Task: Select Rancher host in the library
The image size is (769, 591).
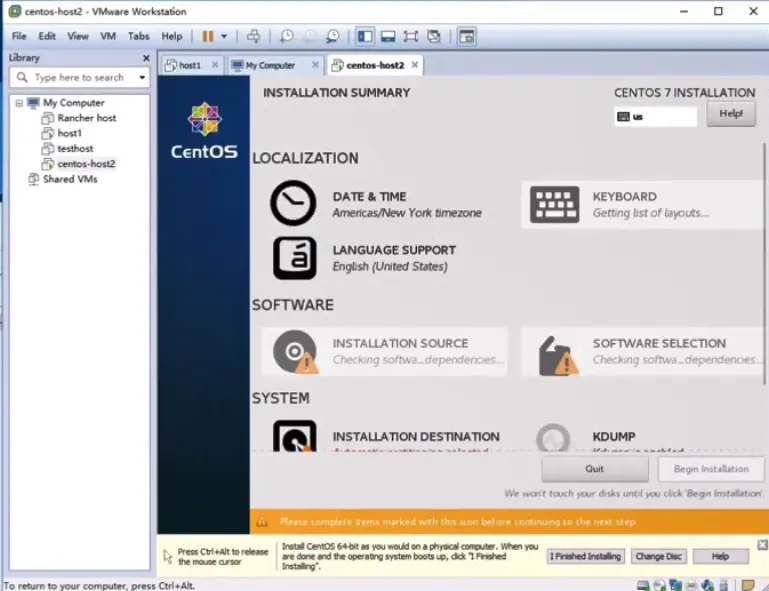Action: (x=79, y=118)
